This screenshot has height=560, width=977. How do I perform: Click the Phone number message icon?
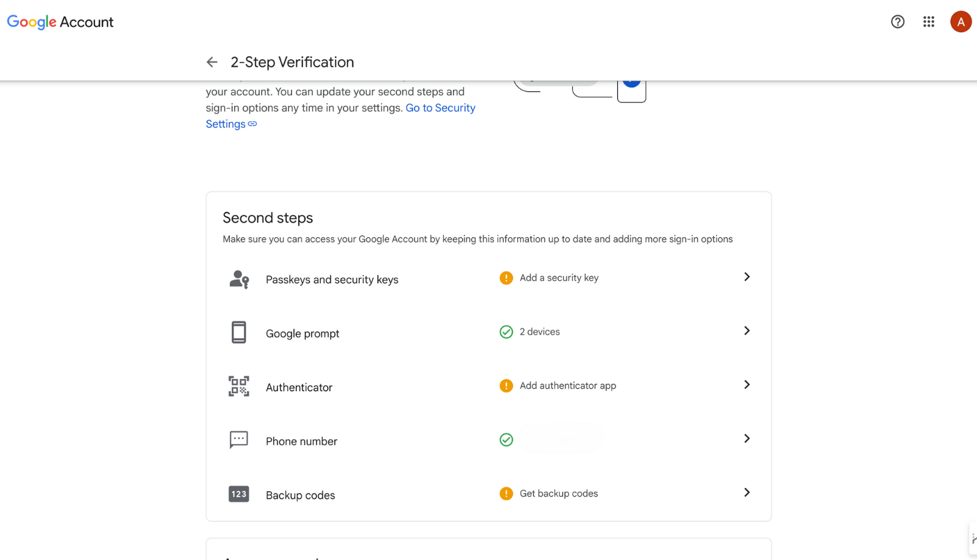(x=238, y=439)
